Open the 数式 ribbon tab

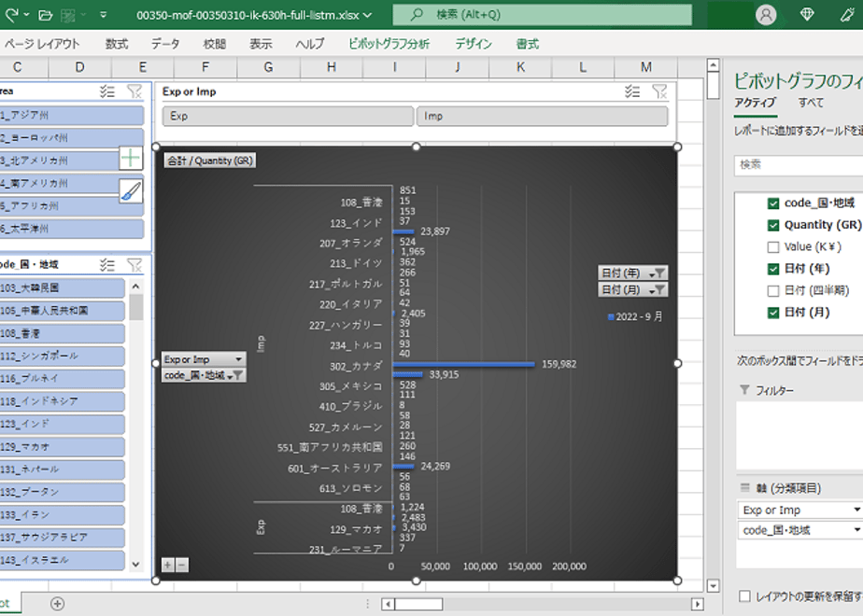[x=117, y=44]
